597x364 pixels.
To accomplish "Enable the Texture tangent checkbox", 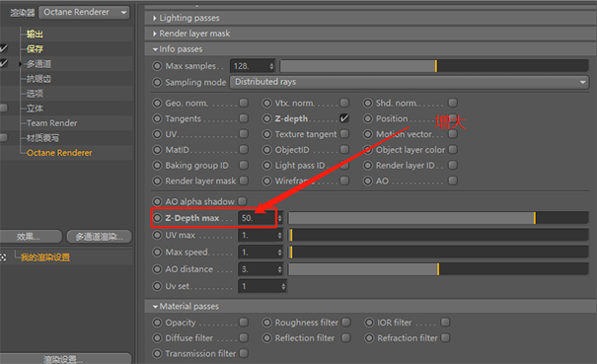I will click(x=344, y=134).
